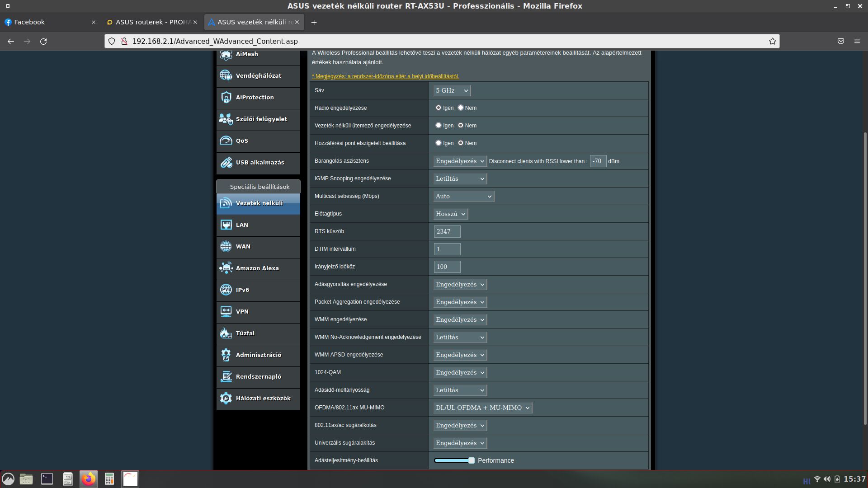The image size is (868, 488).
Task: Click the RSSI threshold -70 field
Action: (598, 161)
